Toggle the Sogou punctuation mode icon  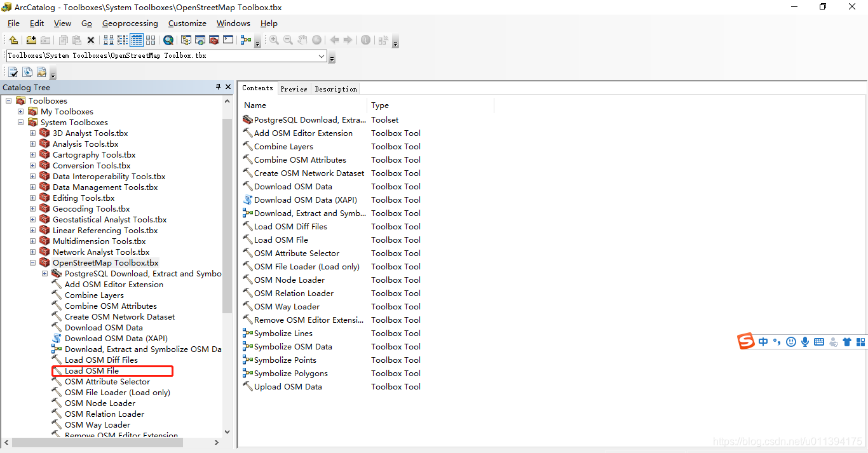pyautogui.click(x=777, y=342)
